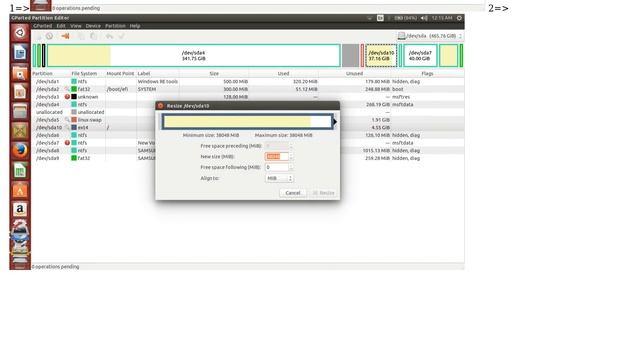
Task: Click the Free space following (MiB) field
Action: pyautogui.click(x=277, y=167)
